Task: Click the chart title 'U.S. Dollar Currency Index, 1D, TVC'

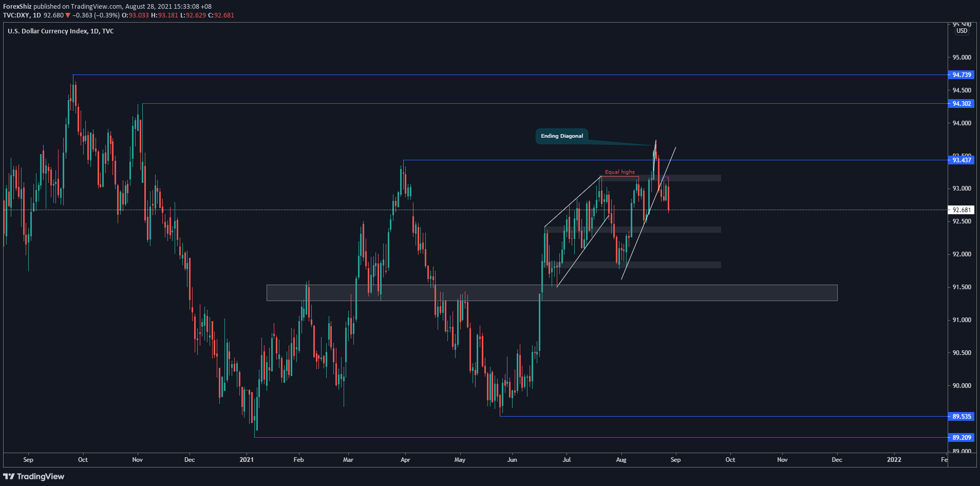Action: coord(61,31)
